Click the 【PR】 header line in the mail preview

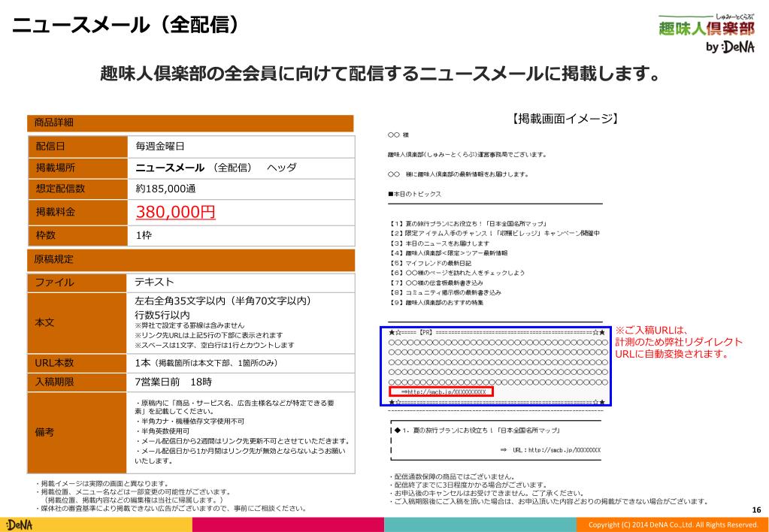[x=497, y=332]
